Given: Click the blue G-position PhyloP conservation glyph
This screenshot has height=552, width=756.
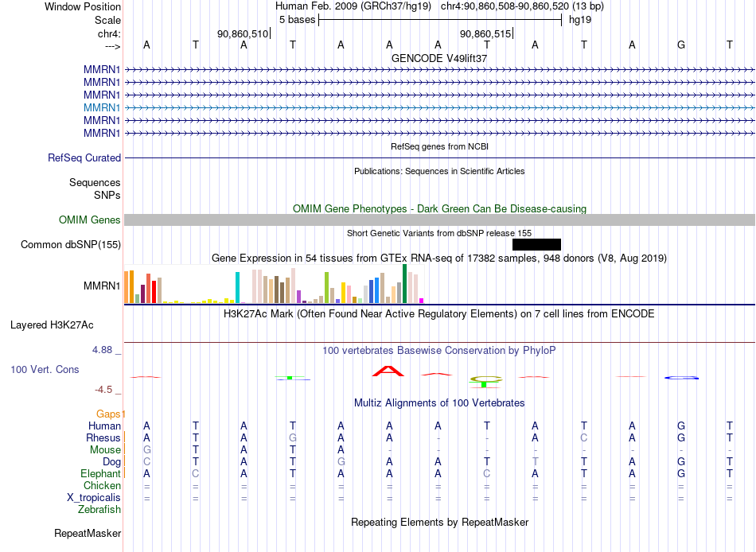Looking at the screenshot, I should tap(681, 378).
